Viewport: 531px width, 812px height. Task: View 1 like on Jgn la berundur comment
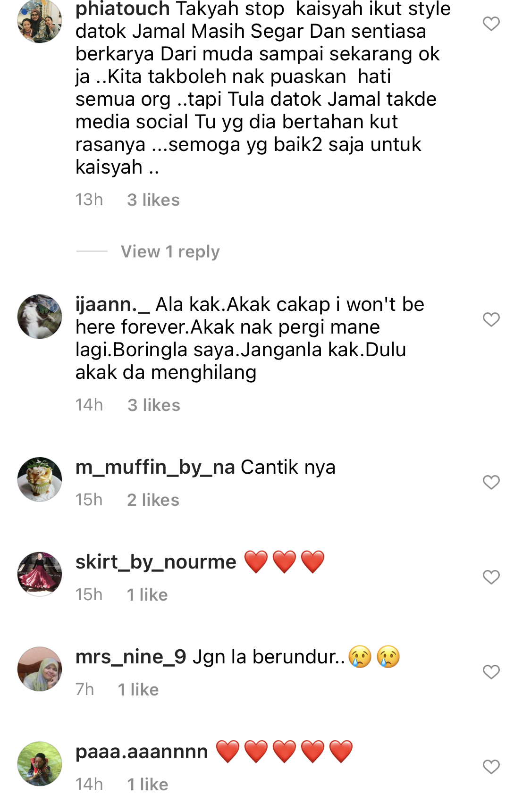(138, 690)
